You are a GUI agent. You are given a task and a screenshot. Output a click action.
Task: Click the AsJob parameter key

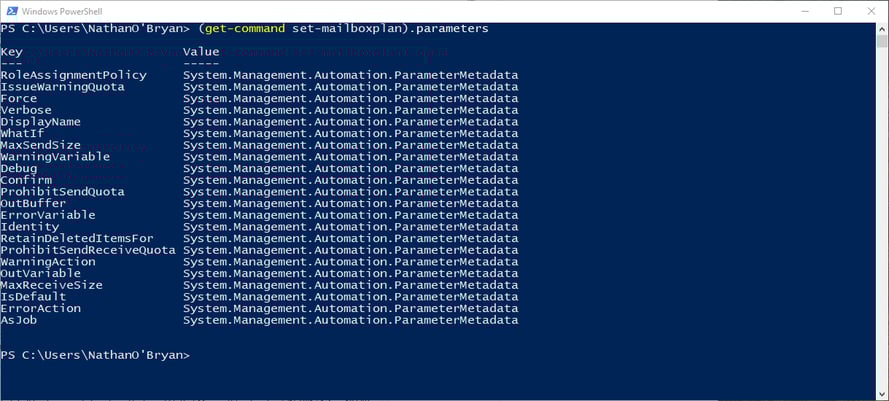point(19,320)
